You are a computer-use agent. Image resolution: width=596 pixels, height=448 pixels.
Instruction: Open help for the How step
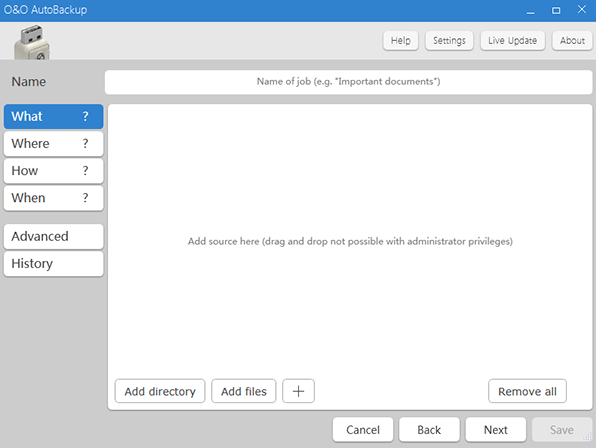(x=86, y=171)
